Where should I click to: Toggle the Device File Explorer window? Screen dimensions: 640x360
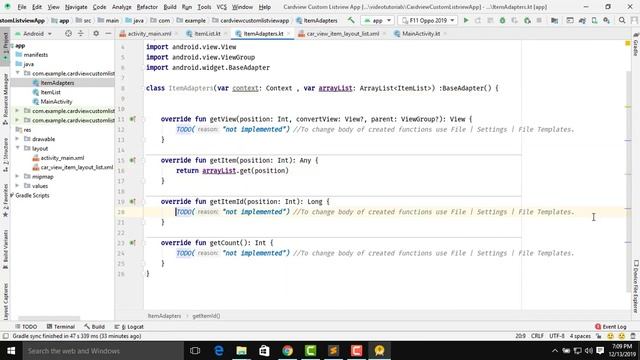[636, 287]
